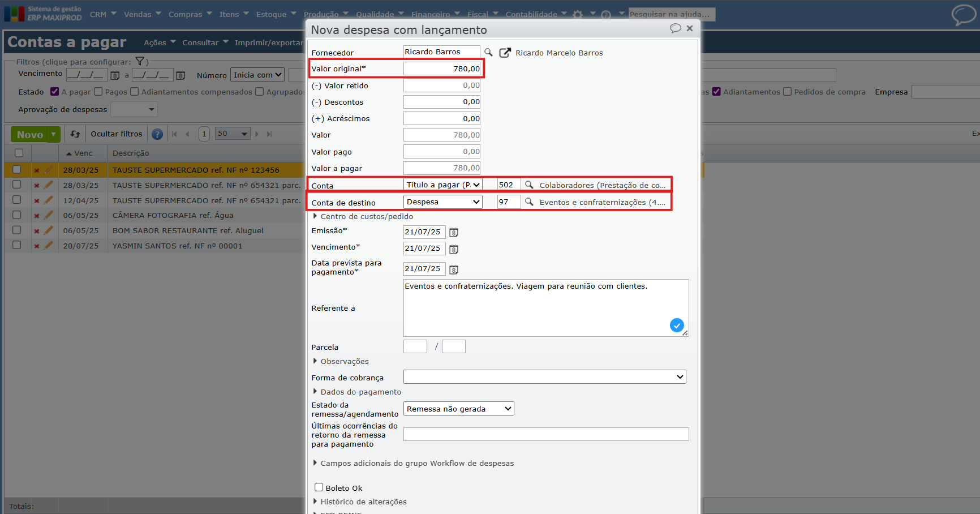The image size is (980, 514).
Task: Click the Valor original input field
Action: pyautogui.click(x=442, y=68)
